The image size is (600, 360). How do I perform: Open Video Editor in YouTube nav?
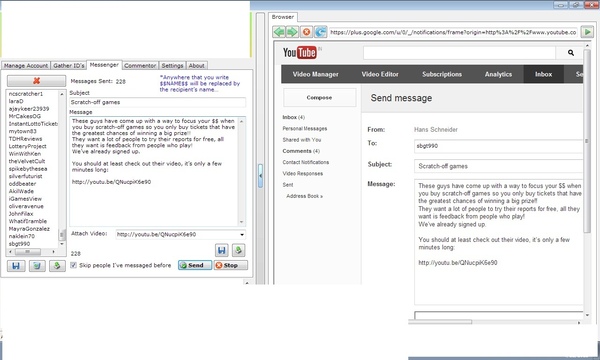pyautogui.click(x=380, y=74)
